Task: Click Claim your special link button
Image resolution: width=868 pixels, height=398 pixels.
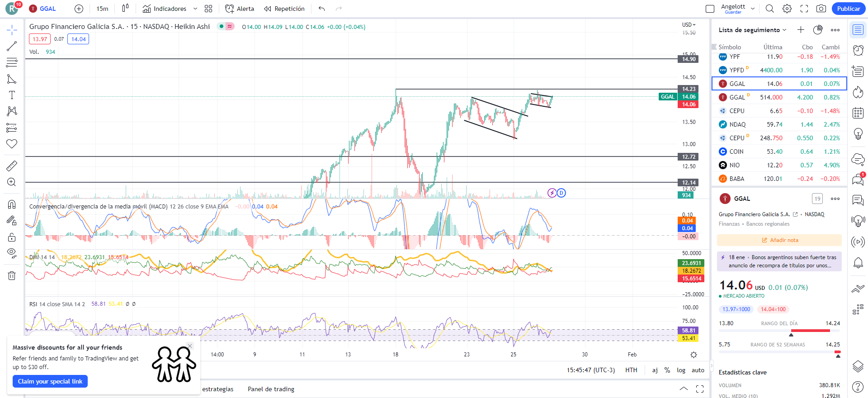Action: coord(50,381)
